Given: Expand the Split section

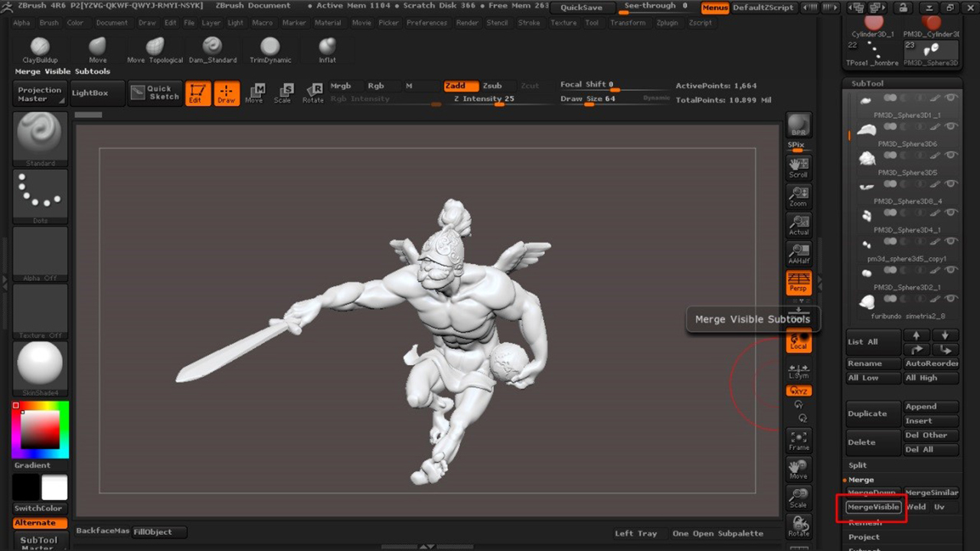Looking at the screenshot, I should pyautogui.click(x=857, y=465).
